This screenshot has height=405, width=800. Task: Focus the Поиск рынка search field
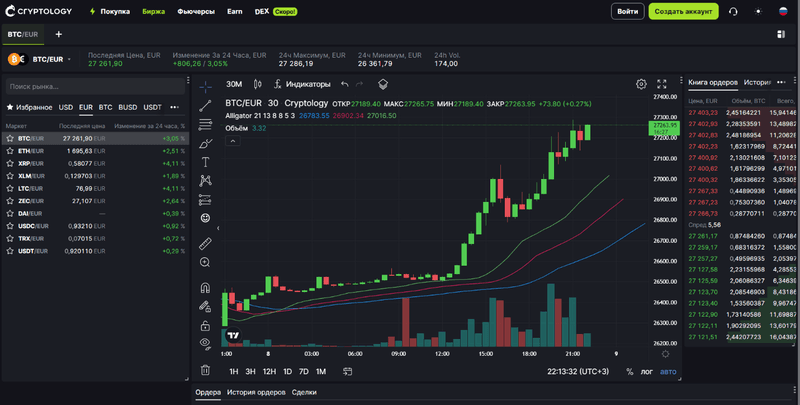(x=95, y=86)
